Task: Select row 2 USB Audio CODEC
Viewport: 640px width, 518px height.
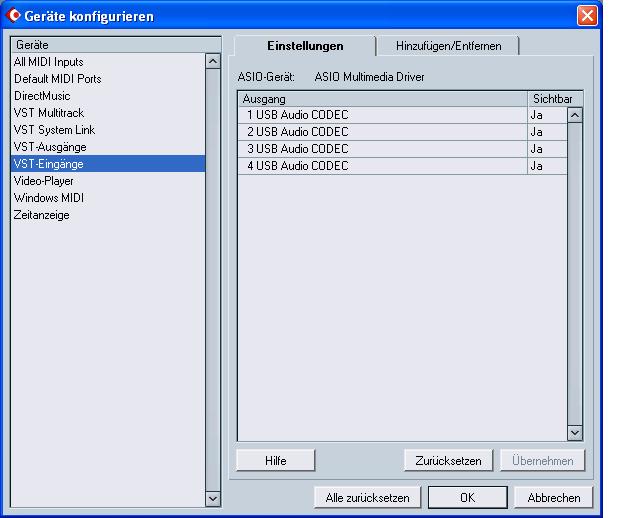Action: click(382, 132)
